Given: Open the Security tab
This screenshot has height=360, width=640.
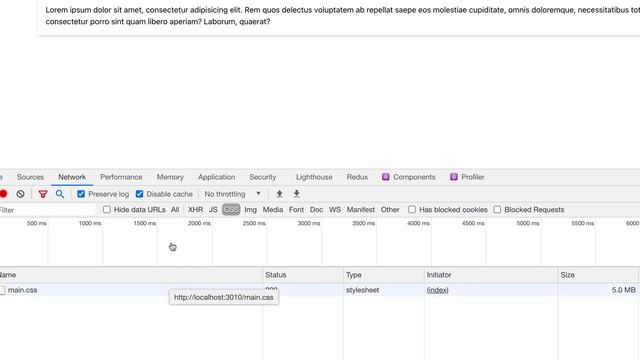Looking at the screenshot, I should tap(263, 177).
